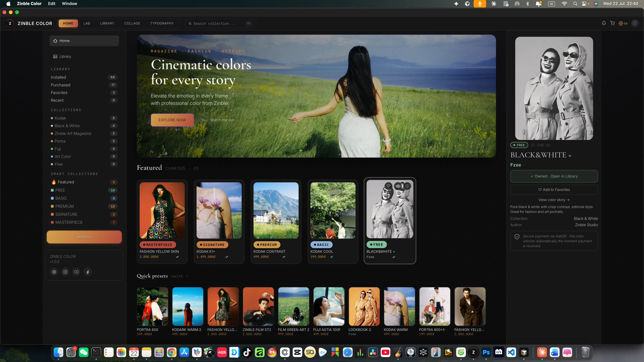Select the FILM GREEN ART 2 quick preset

click(x=294, y=311)
